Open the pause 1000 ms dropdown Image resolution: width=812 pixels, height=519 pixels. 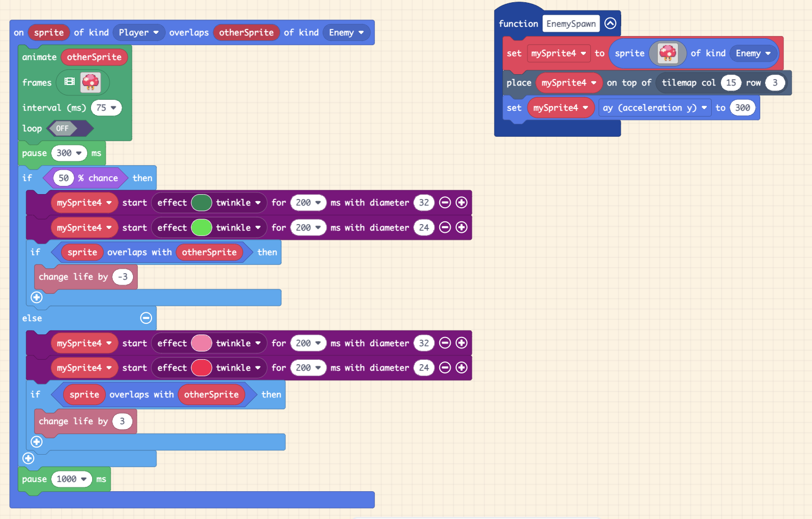[x=71, y=479]
